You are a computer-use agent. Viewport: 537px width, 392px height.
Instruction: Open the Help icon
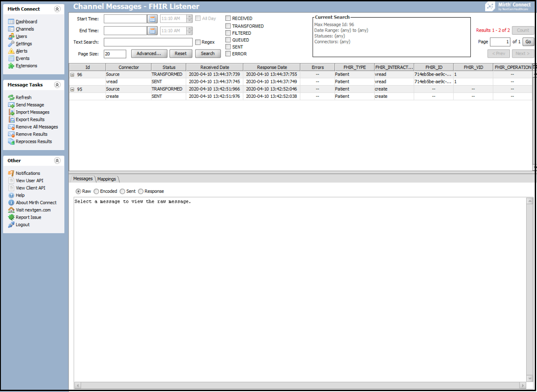[x=11, y=195]
